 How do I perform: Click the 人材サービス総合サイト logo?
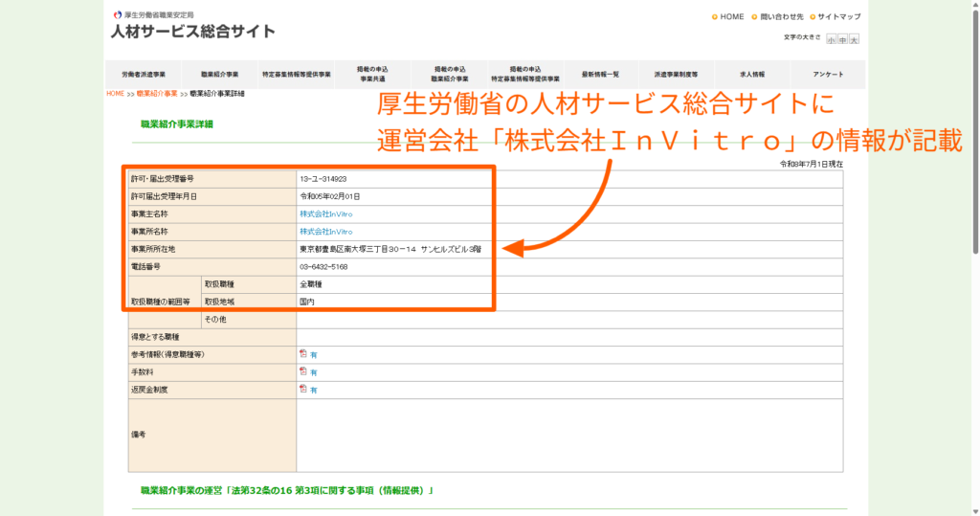[x=193, y=32]
